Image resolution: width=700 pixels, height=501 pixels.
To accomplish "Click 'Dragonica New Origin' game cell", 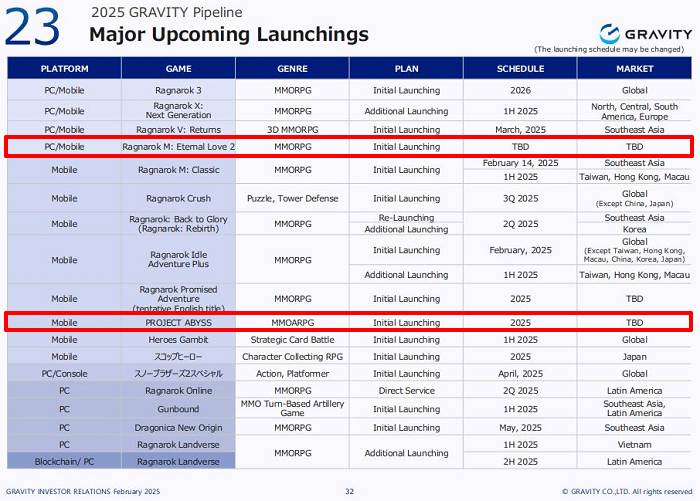I will click(x=179, y=428).
